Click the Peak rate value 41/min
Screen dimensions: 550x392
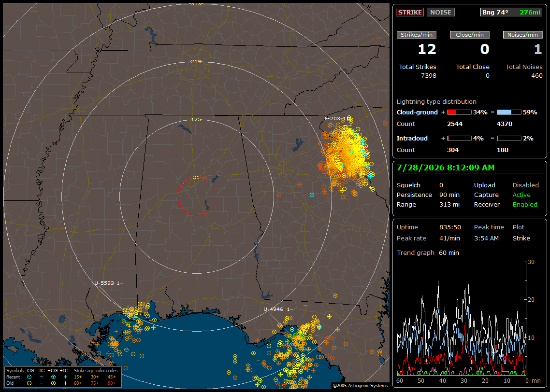pos(450,238)
